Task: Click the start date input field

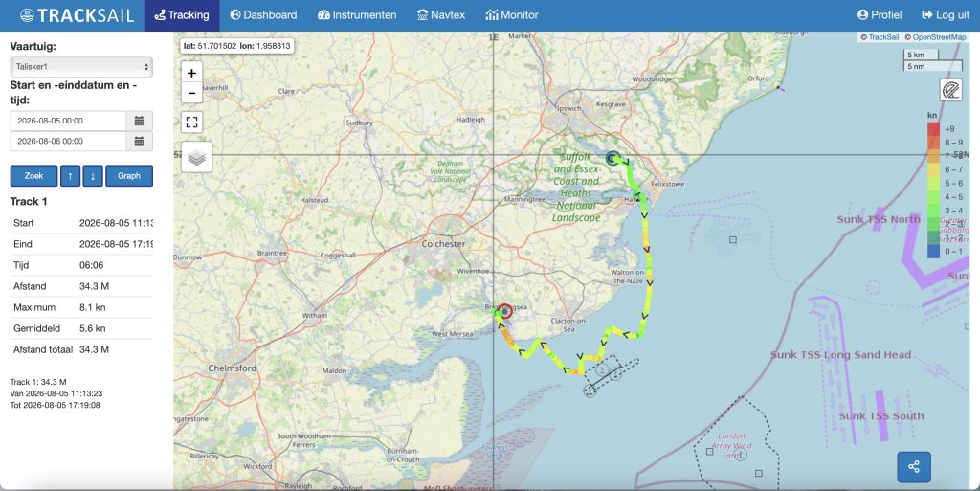Action: click(x=69, y=121)
